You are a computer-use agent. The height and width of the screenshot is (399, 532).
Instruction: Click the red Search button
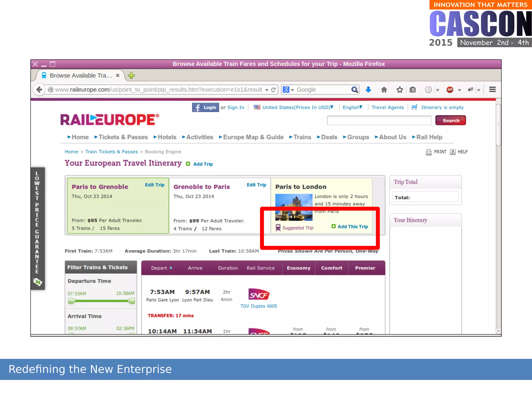click(x=451, y=121)
